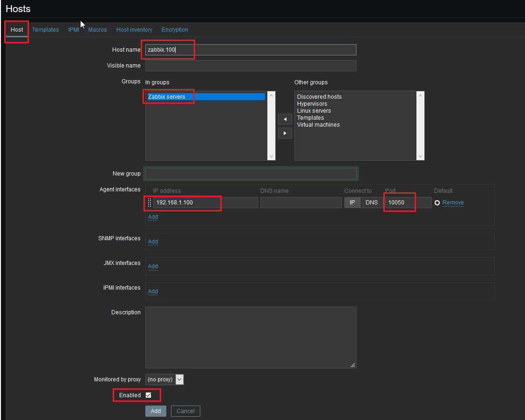525x420 pixels.
Task: Click the Cancel button
Action: (x=185, y=411)
